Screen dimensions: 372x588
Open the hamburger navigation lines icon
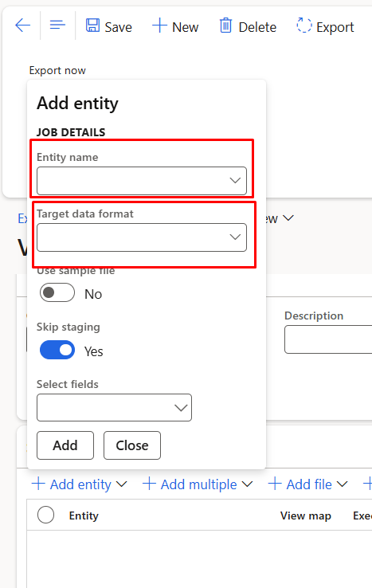tap(57, 25)
